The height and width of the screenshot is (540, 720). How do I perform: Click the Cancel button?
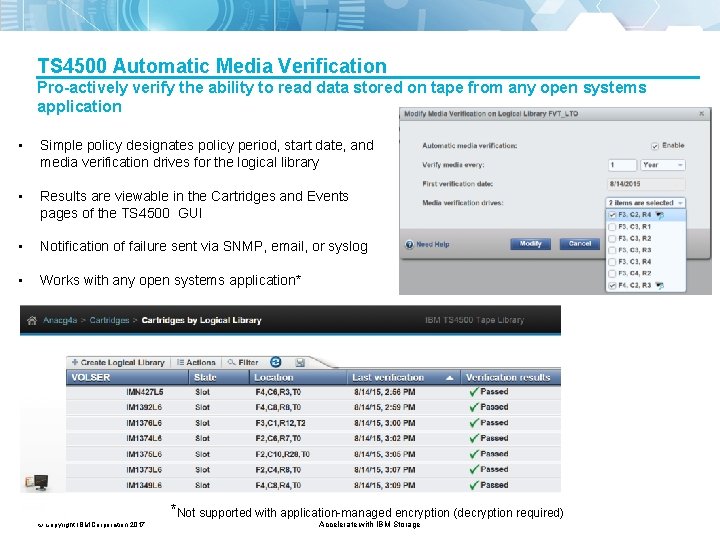[579, 244]
